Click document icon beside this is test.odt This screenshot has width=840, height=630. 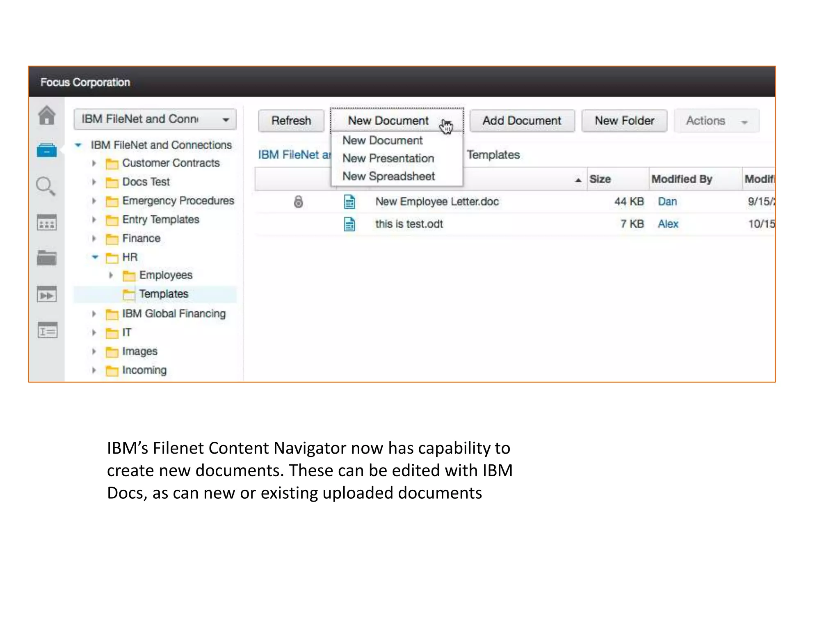(x=349, y=224)
